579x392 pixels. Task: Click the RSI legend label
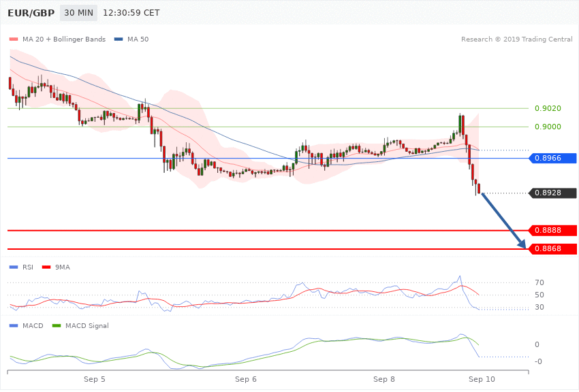tap(28, 267)
